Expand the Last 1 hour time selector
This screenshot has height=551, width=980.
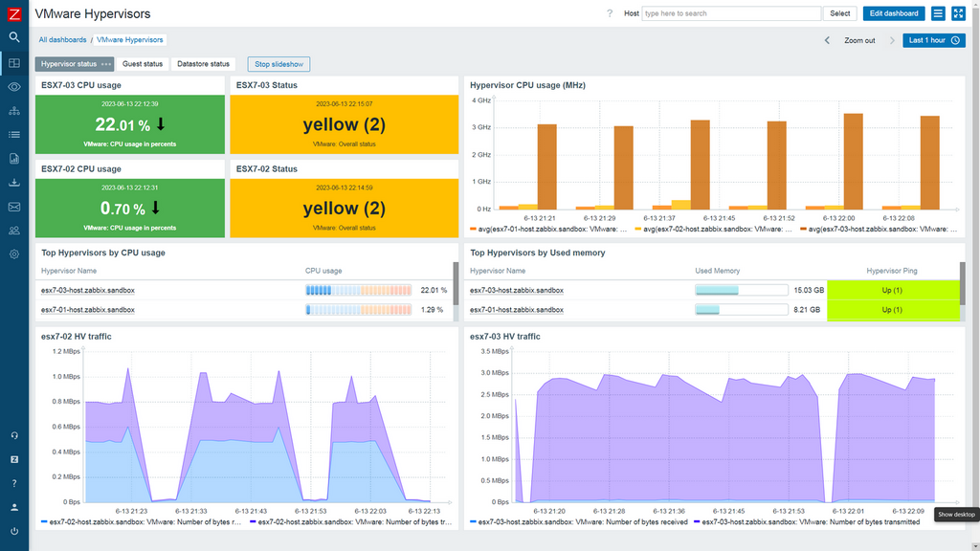(x=933, y=40)
